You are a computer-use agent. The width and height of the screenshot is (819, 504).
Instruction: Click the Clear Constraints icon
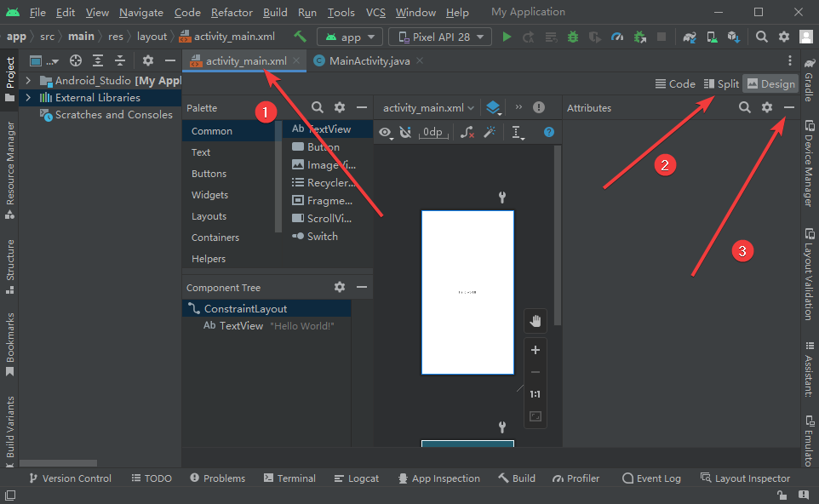467,132
